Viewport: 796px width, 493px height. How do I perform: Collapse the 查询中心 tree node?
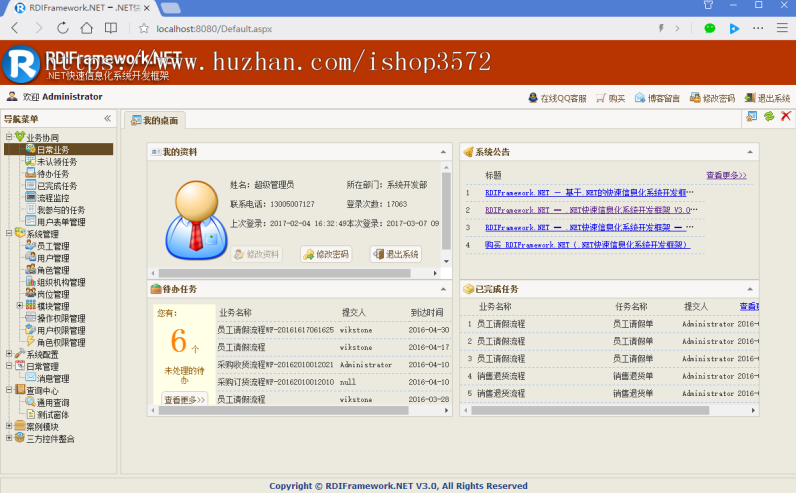9,390
